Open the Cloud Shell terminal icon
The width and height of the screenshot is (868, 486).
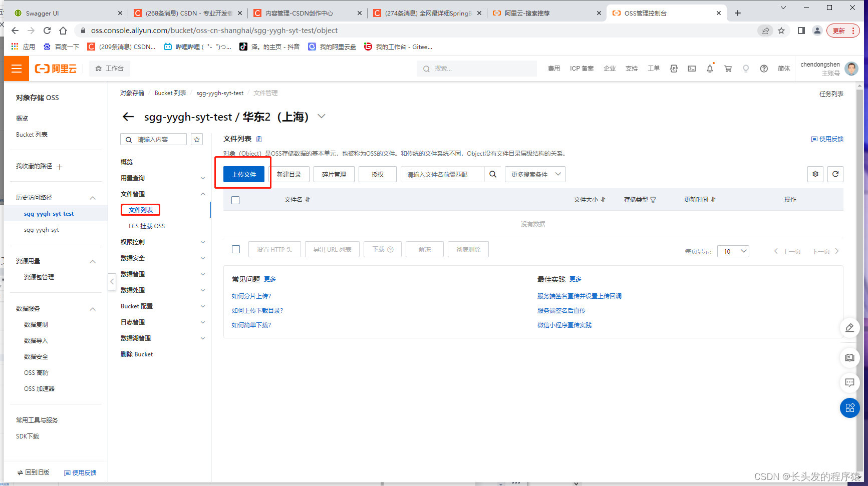(x=692, y=69)
